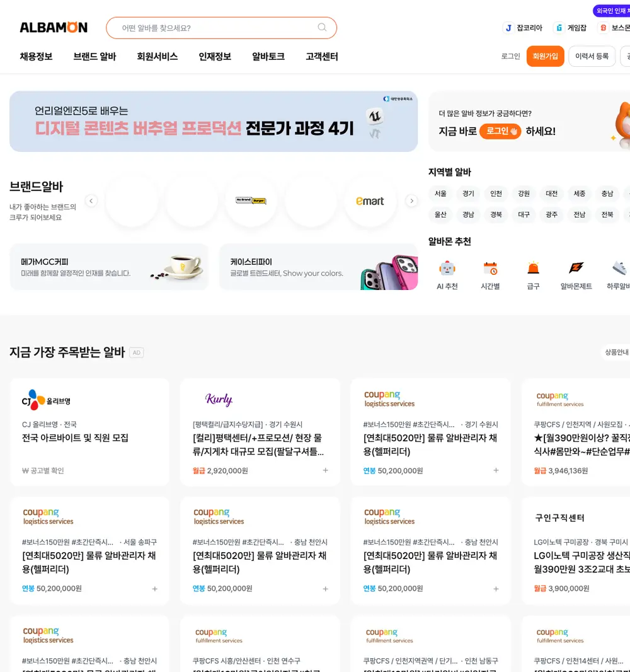Open 회원서비스 menu

coord(157,57)
